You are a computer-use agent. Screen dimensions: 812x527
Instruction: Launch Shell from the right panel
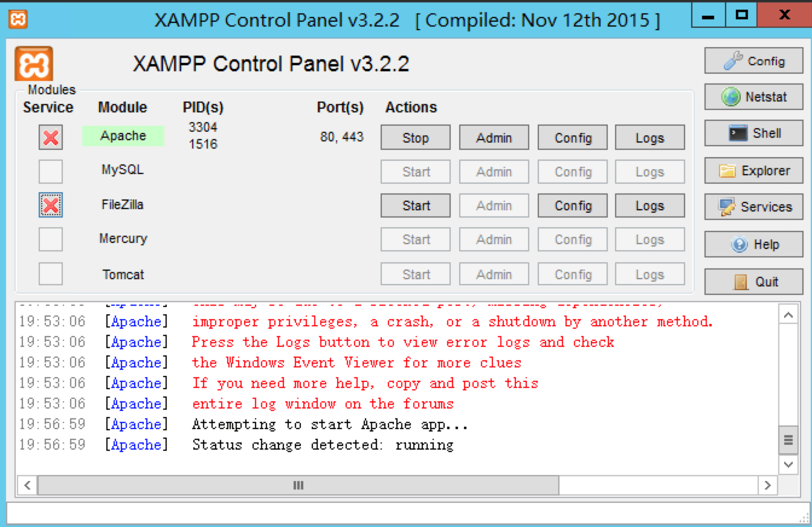coord(753,133)
